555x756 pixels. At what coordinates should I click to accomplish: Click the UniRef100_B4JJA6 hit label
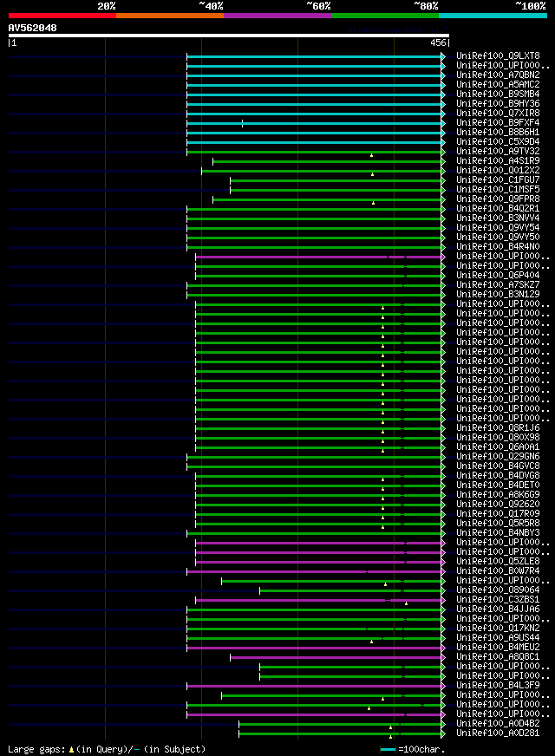498,609
